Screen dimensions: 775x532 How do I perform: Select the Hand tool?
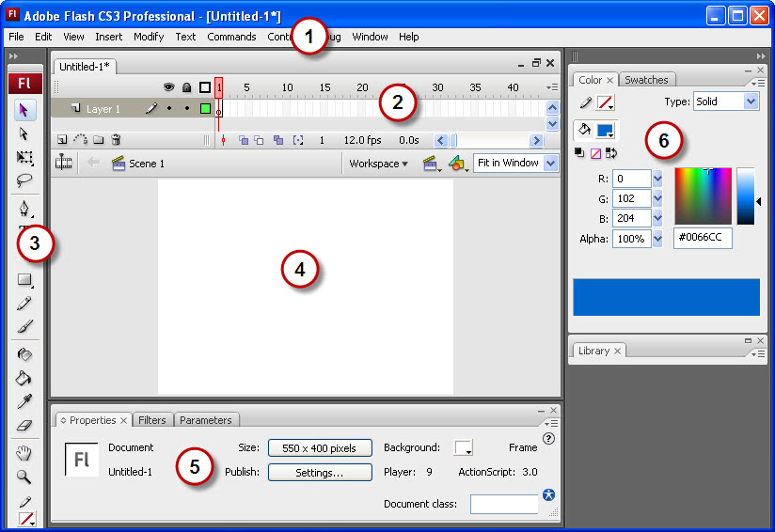tap(24, 453)
